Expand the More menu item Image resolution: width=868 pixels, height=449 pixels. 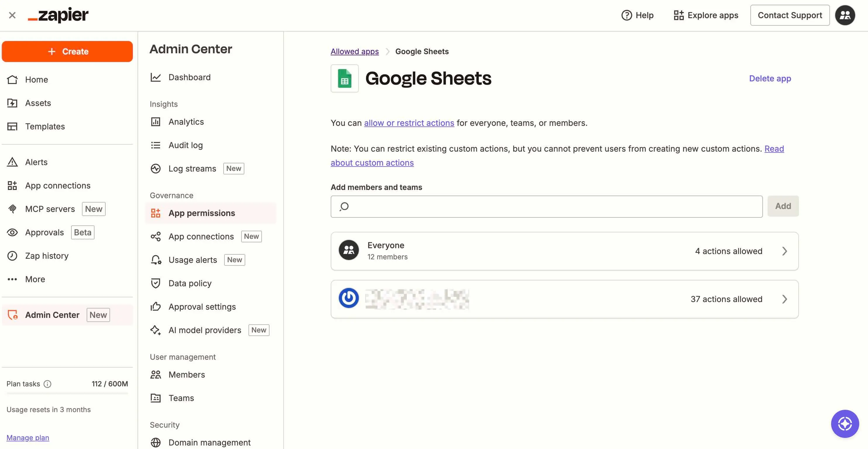pyautogui.click(x=67, y=280)
